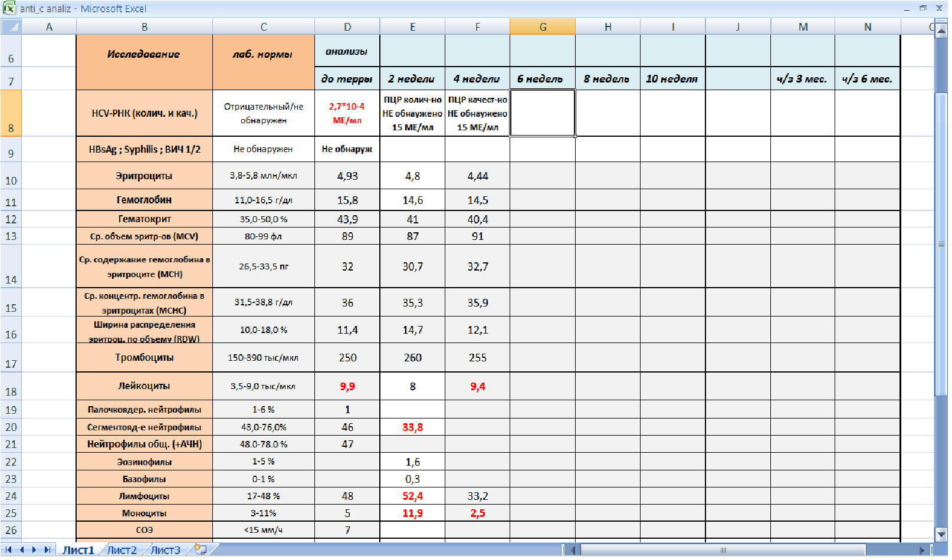Click the vertical scrollbar down arrow

[941, 535]
